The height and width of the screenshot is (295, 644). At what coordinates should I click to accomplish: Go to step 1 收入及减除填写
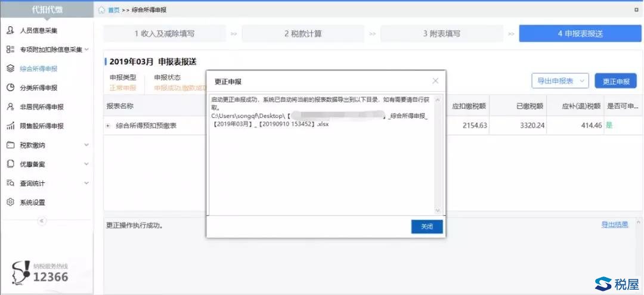pyautogui.click(x=164, y=34)
